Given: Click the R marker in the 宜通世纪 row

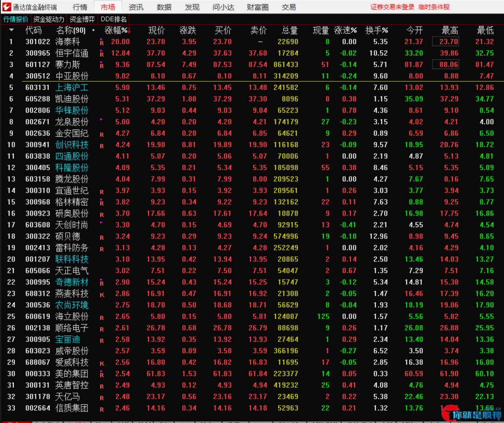Looking at the screenshot, I should click(x=102, y=192).
